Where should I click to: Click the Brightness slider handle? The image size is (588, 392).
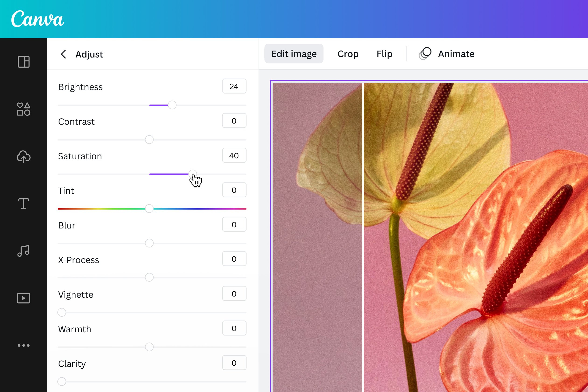(x=172, y=105)
